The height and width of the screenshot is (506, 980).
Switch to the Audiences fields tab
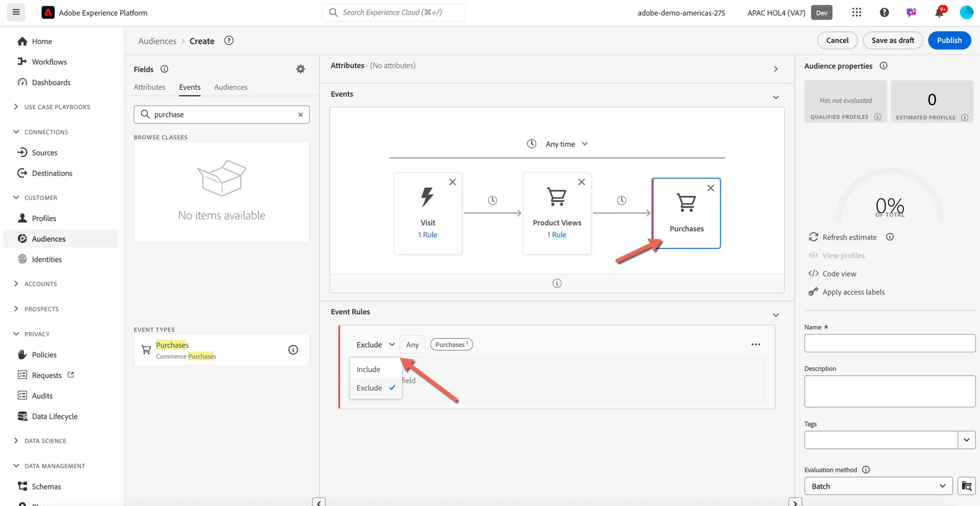231,87
